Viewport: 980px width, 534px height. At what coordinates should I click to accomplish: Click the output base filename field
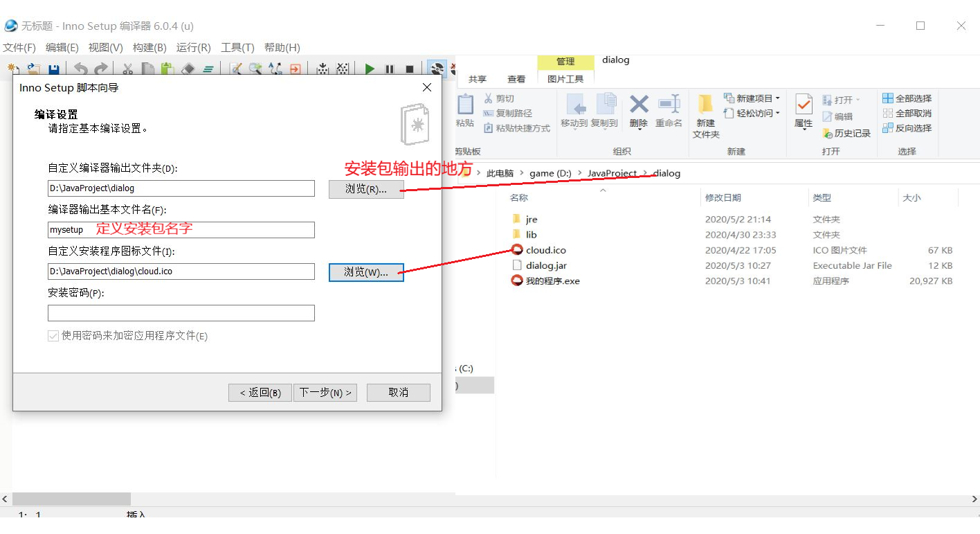(x=181, y=230)
